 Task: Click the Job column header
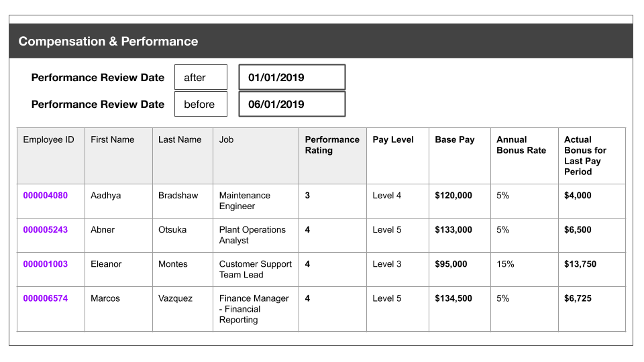click(x=227, y=140)
